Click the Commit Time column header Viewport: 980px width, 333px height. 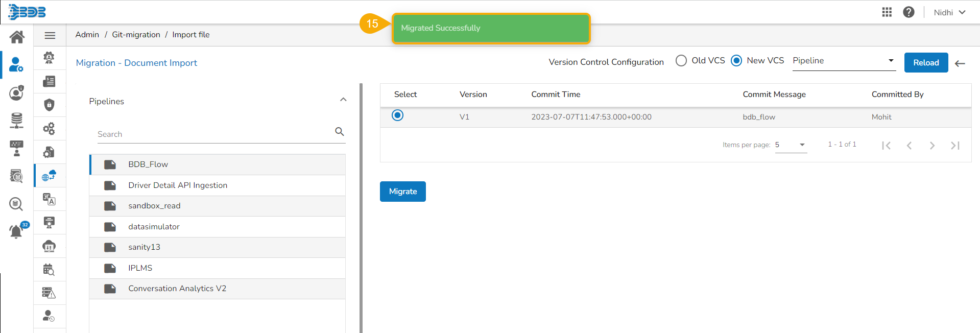pyautogui.click(x=556, y=94)
